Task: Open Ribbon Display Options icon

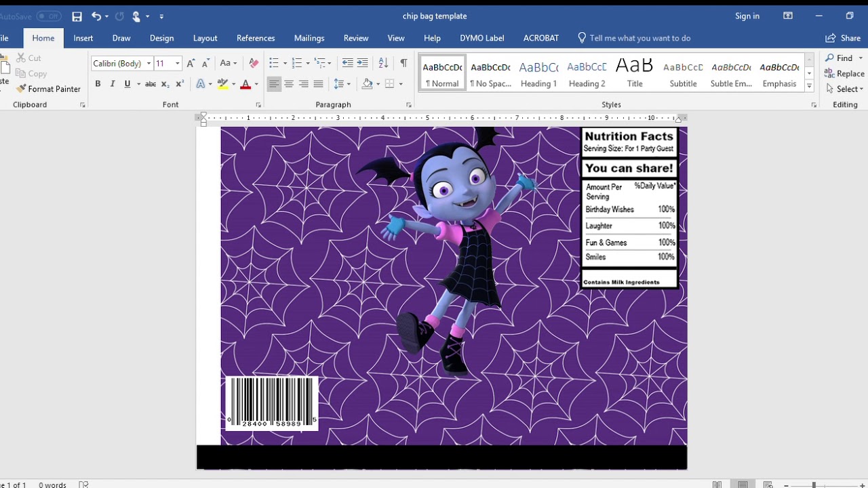Action: [x=787, y=16]
